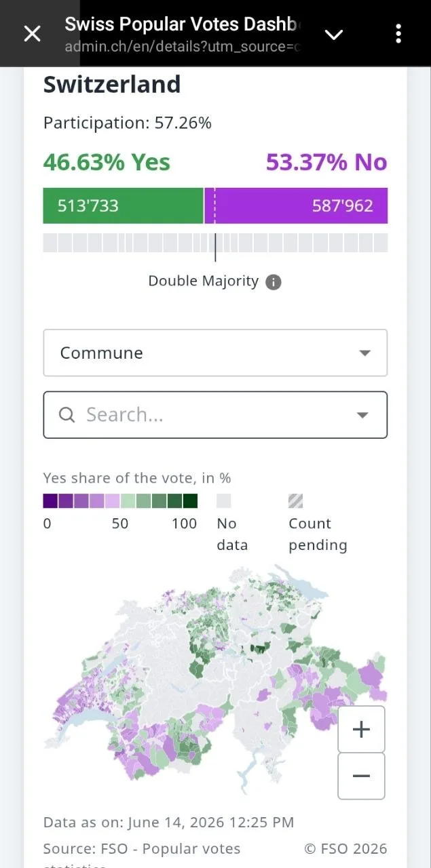Image resolution: width=431 pixels, height=868 pixels.
Task: Open the Commune dropdown
Action: pyautogui.click(x=215, y=353)
